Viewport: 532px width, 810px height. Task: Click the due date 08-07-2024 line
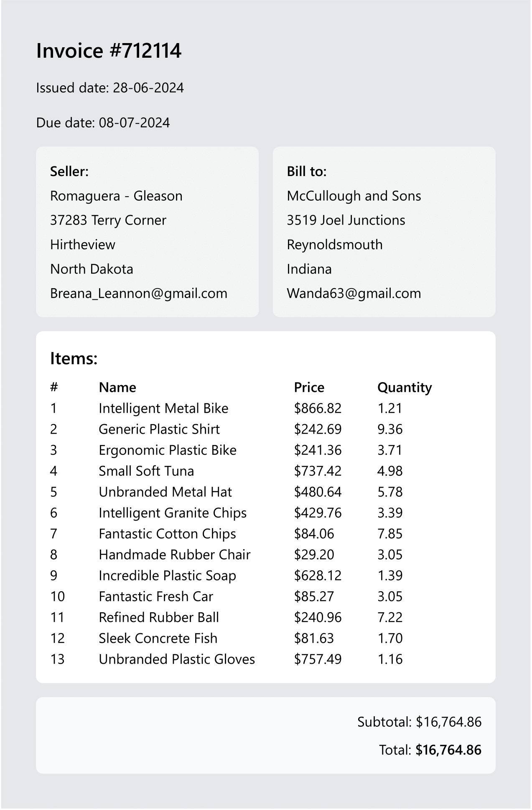click(x=103, y=123)
